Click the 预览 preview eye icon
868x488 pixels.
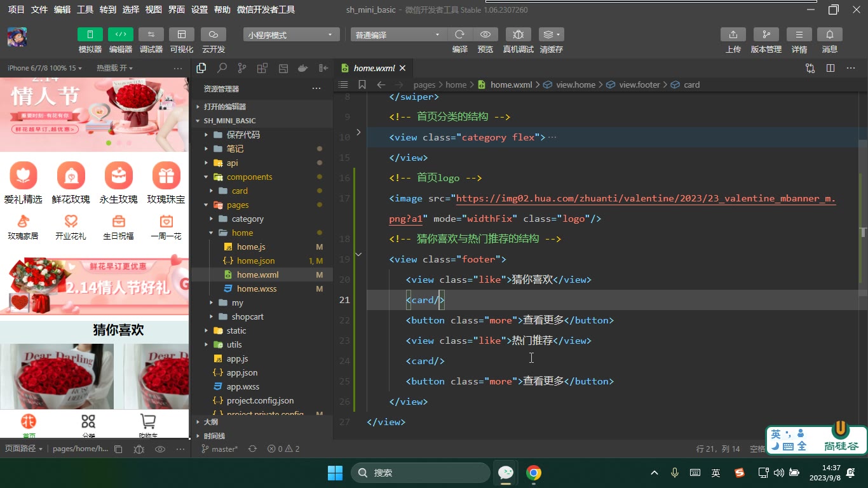485,34
